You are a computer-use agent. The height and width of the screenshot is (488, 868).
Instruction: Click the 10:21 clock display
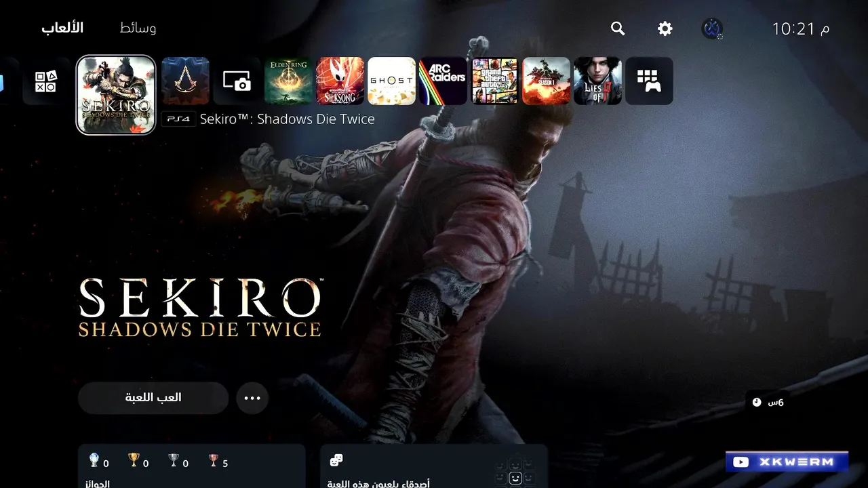801,28
